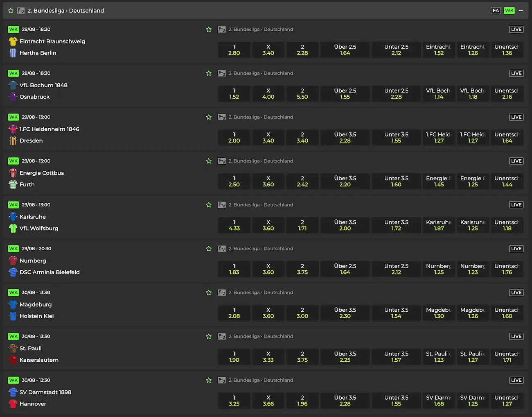Click the Karlsruhe jersey icon
This screenshot has height=417, width=532.
13,217
